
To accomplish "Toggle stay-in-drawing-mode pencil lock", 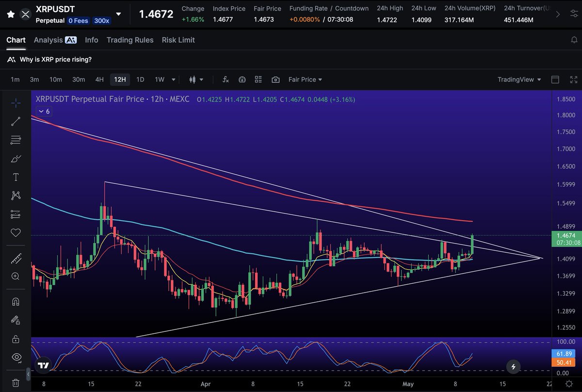I will click(x=16, y=320).
